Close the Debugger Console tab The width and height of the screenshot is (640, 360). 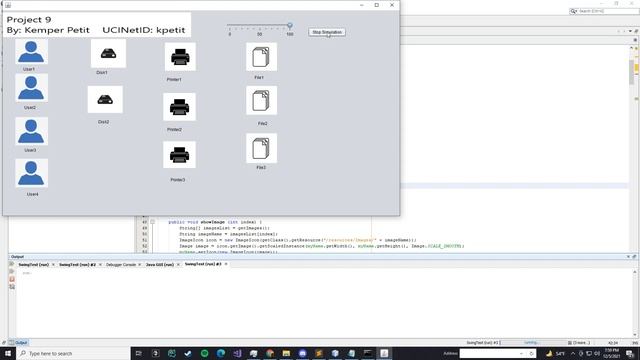[140, 264]
